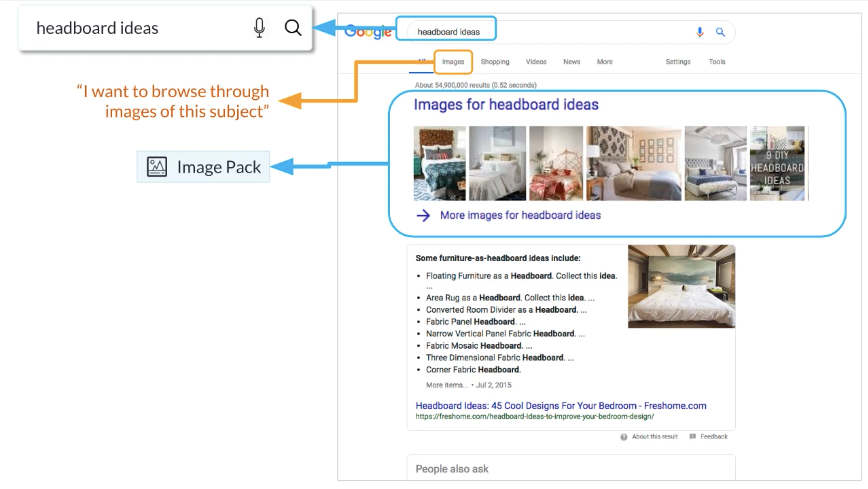Expand the Tools options
This screenshot has width=868, height=489.
[x=717, y=62]
